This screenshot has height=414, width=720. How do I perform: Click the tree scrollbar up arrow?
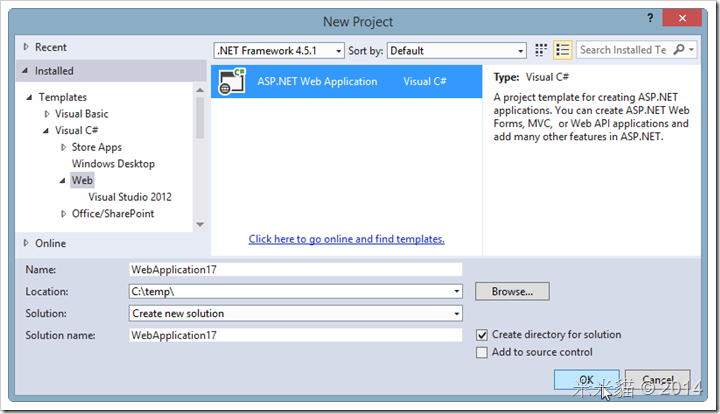(x=200, y=90)
